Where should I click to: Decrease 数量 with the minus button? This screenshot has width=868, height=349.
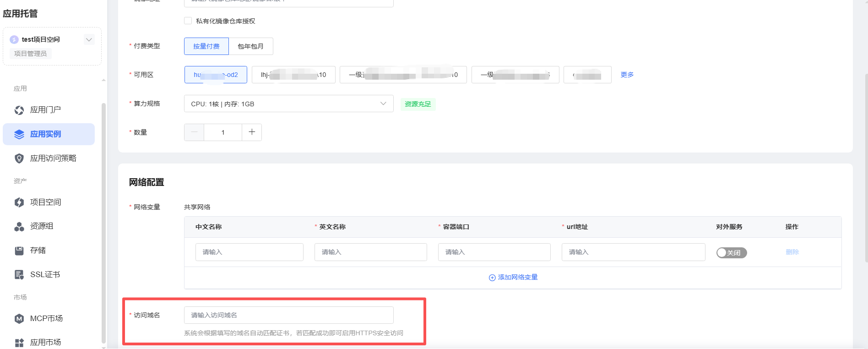point(194,132)
